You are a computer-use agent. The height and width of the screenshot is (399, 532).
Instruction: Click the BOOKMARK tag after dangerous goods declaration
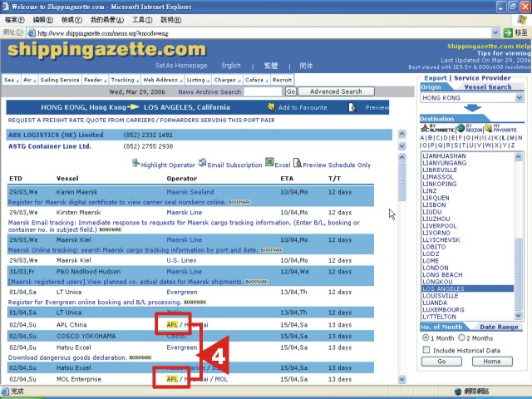140,357
